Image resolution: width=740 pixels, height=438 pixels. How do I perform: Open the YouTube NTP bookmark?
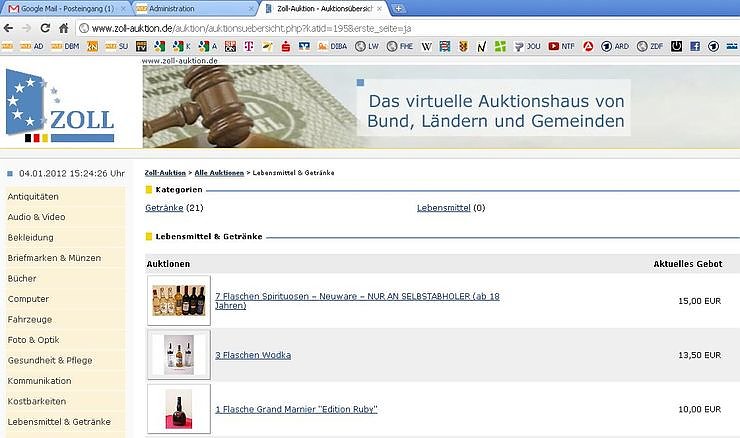tap(559, 46)
